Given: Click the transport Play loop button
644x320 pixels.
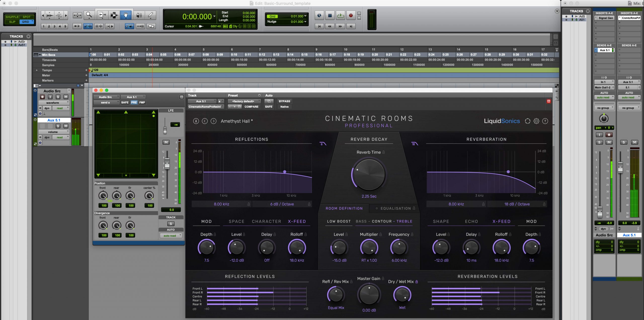Looking at the screenshot, I should 340,16.
